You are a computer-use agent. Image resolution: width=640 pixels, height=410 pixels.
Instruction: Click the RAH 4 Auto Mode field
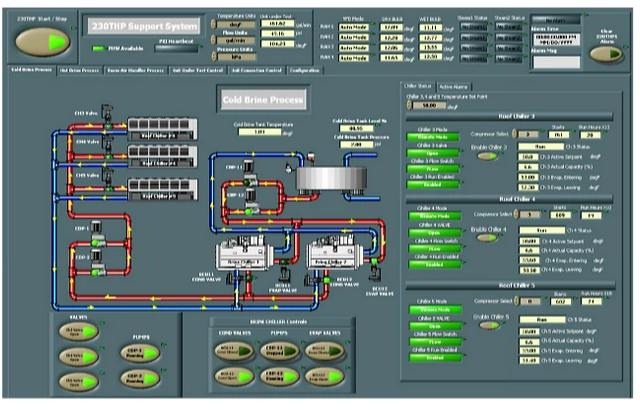[x=353, y=58]
